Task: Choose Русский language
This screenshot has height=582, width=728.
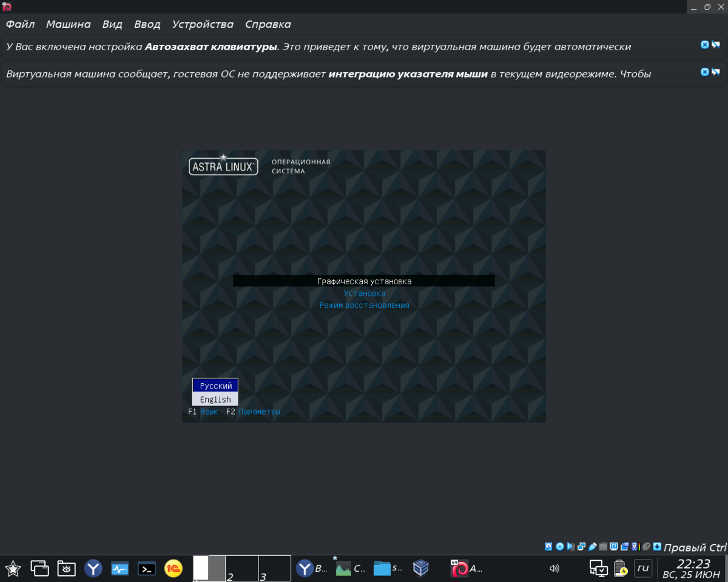Action: point(215,386)
